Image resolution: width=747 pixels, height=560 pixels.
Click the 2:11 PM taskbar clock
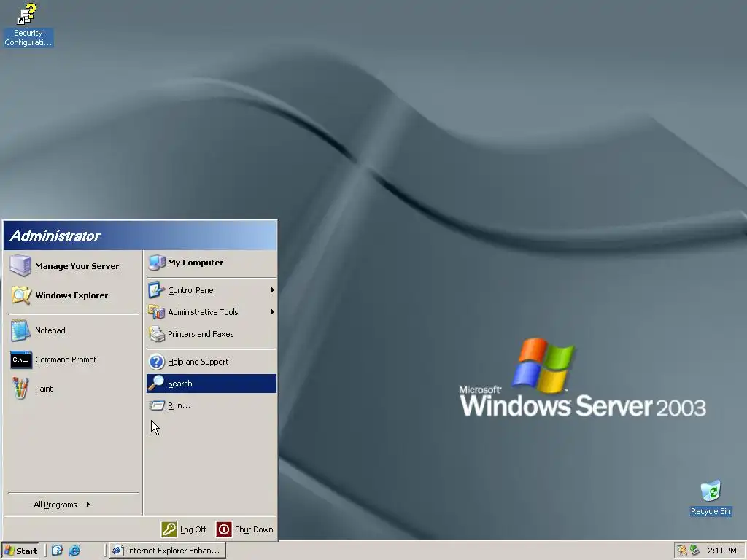click(721, 551)
